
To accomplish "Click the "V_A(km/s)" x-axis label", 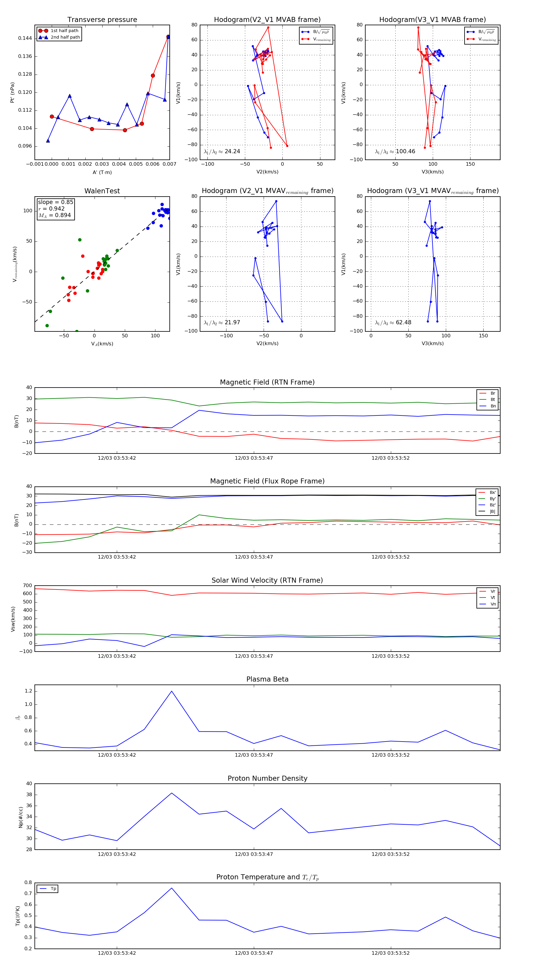I will [102, 344].
